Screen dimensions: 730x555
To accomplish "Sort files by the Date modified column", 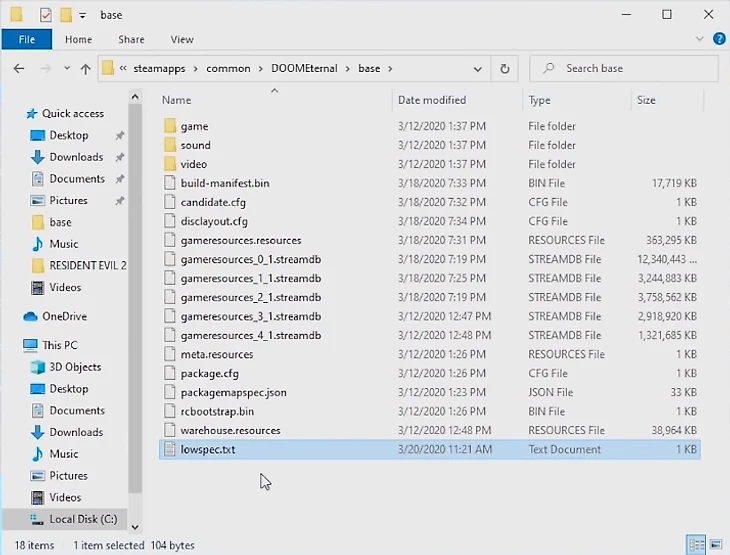I will pos(431,100).
